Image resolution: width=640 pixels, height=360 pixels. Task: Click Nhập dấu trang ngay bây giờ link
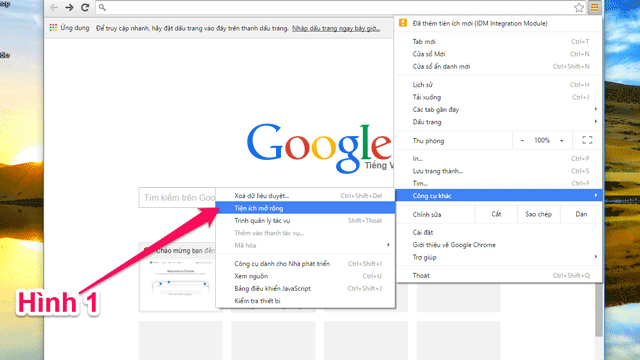[336, 28]
